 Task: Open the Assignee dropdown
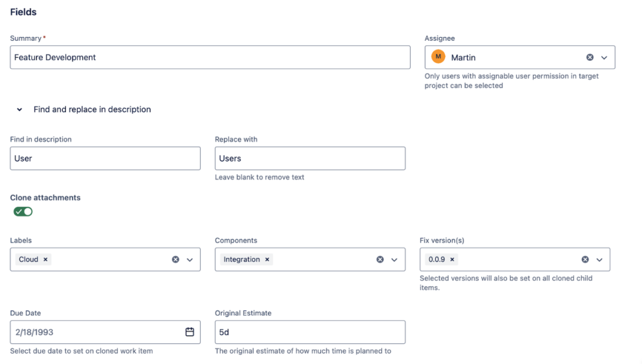(603, 56)
